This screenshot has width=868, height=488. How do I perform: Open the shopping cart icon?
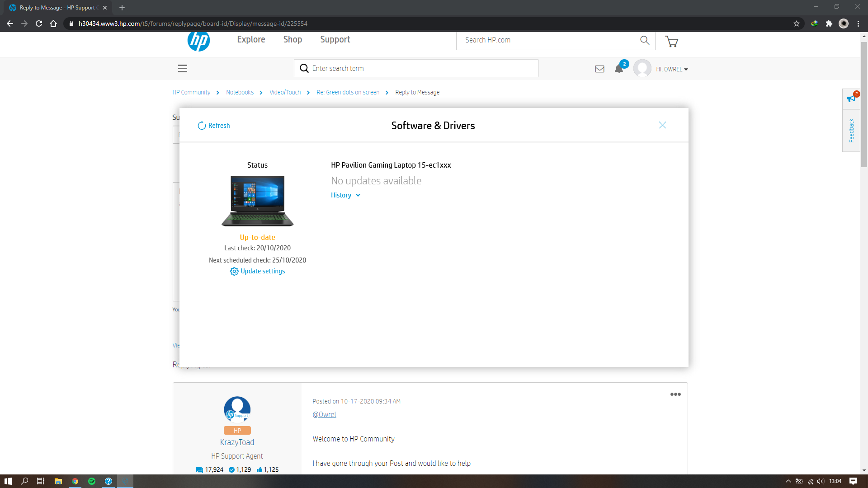[671, 42]
